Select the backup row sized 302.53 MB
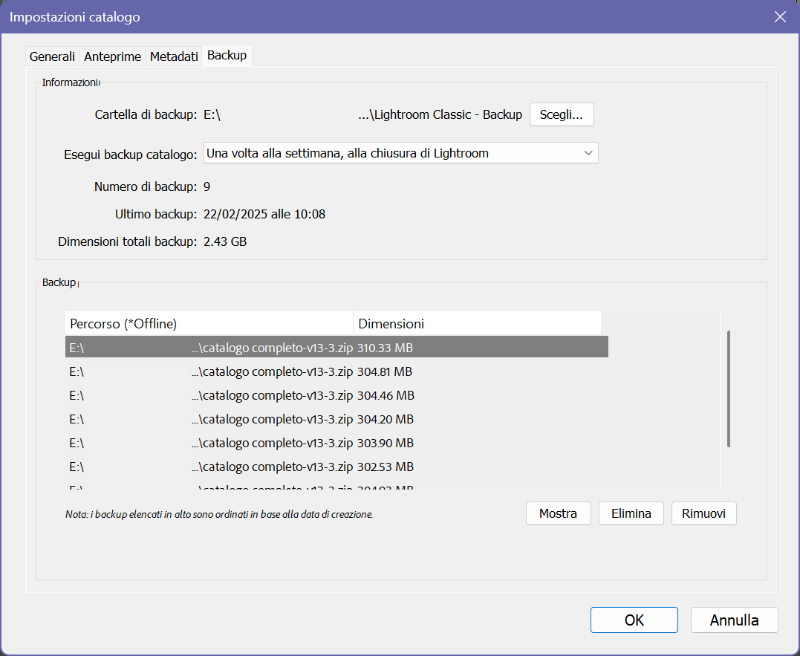The height and width of the screenshot is (656, 800). pyautogui.click(x=337, y=466)
